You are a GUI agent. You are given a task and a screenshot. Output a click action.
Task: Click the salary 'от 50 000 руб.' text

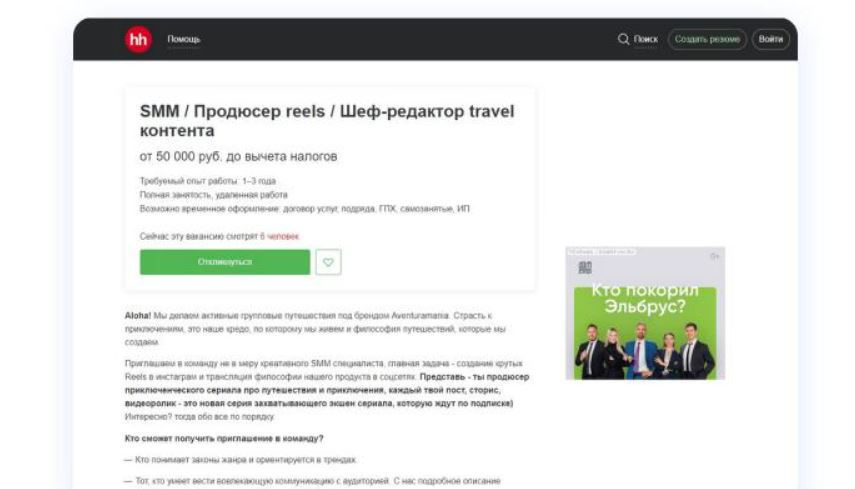click(x=238, y=156)
